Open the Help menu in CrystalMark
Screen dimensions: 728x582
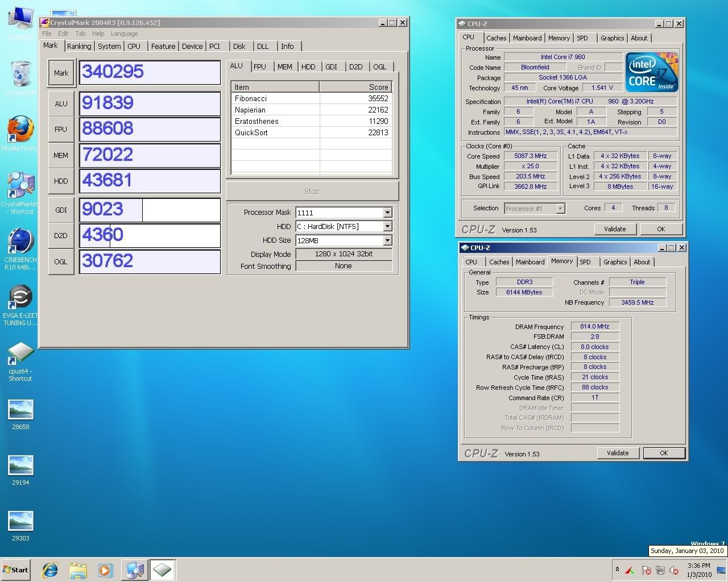(x=98, y=34)
